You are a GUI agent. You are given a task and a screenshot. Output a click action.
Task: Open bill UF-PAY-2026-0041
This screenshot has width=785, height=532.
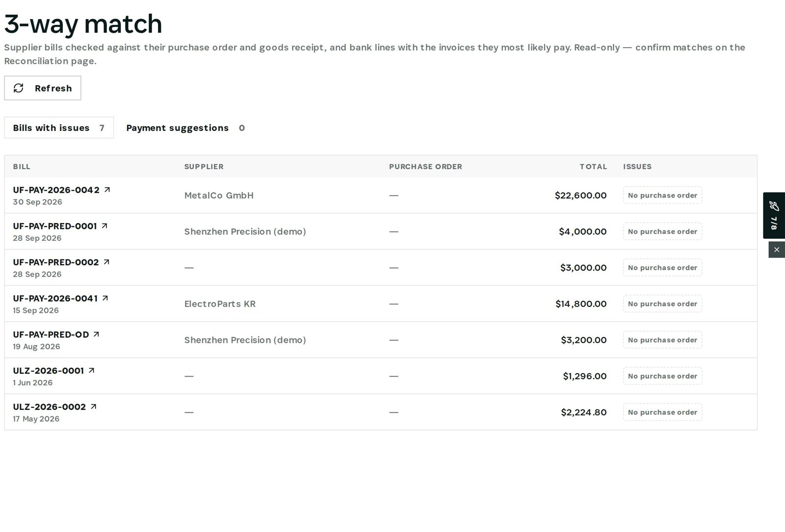[x=55, y=298]
